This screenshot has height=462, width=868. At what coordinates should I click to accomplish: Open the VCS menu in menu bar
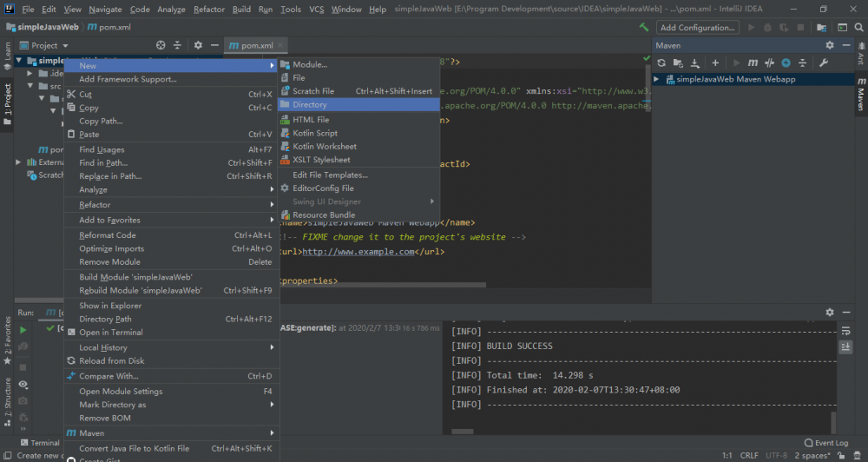point(317,10)
